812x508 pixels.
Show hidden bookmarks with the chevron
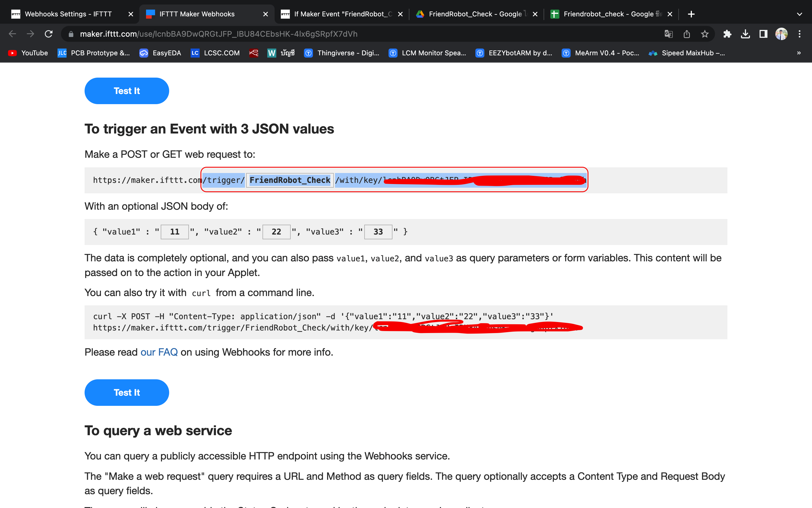799,53
